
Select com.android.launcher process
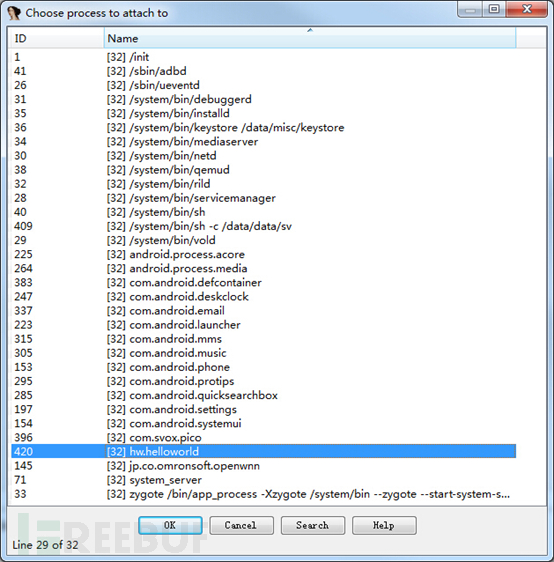coord(263,325)
